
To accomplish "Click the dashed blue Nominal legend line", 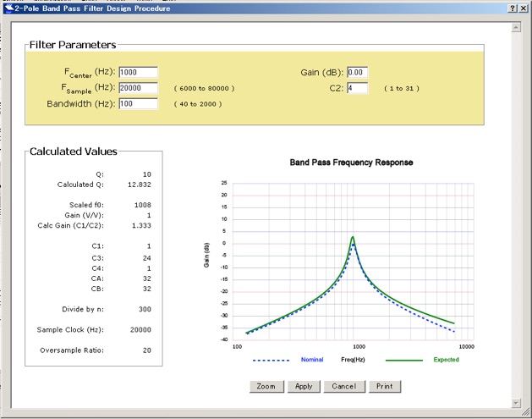I will tap(271, 361).
